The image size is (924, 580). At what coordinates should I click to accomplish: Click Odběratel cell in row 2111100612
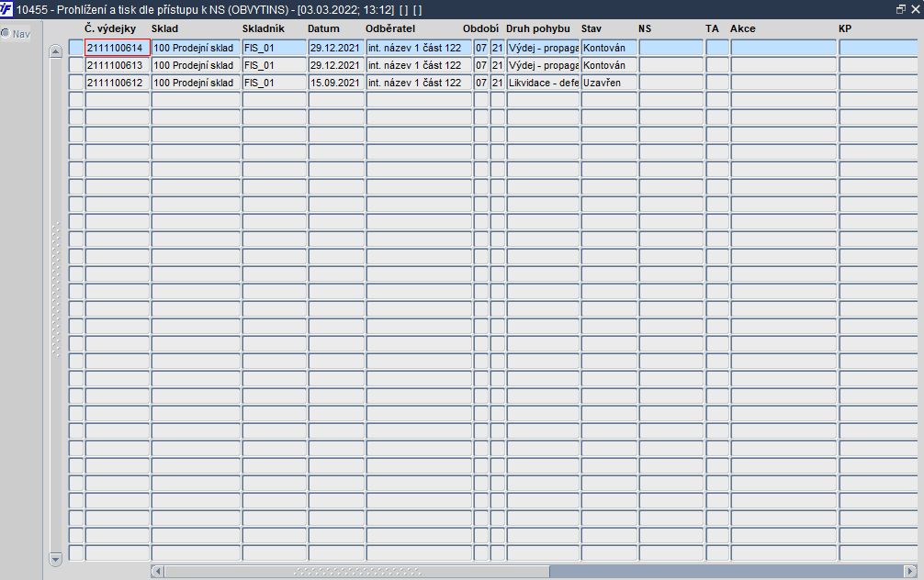point(419,83)
